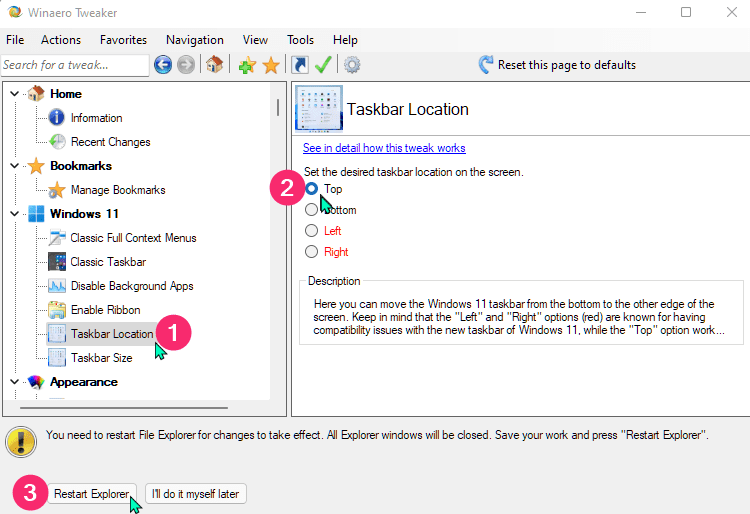
Task: Open bookmarks via the plain gold star toolbar icon
Action: tap(271, 65)
